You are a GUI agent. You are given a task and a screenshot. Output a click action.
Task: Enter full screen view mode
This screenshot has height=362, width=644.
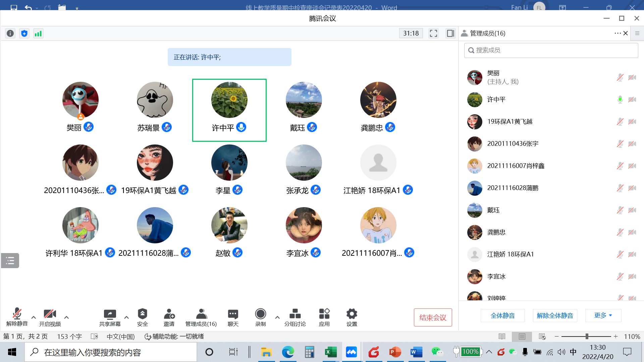(433, 33)
